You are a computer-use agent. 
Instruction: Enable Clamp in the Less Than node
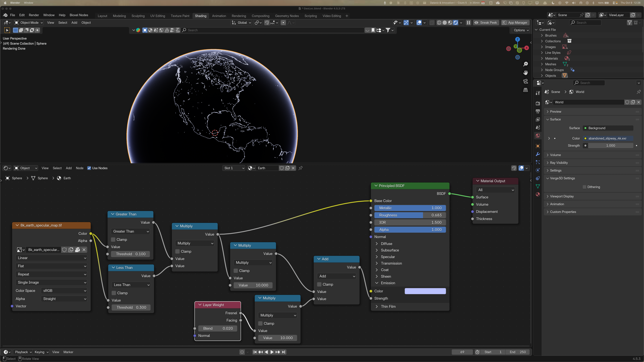114,293
